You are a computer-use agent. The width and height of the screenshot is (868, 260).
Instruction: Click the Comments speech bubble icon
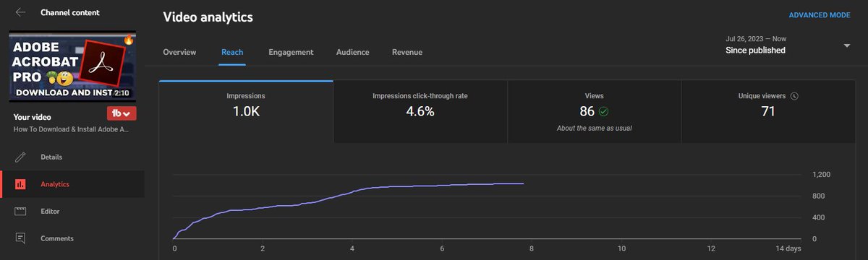pyautogui.click(x=20, y=238)
